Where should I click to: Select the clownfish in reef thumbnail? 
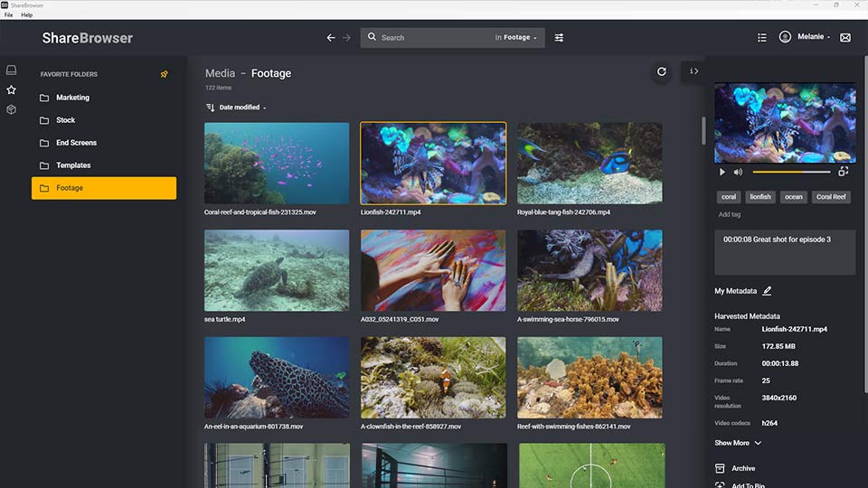pyautogui.click(x=433, y=378)
